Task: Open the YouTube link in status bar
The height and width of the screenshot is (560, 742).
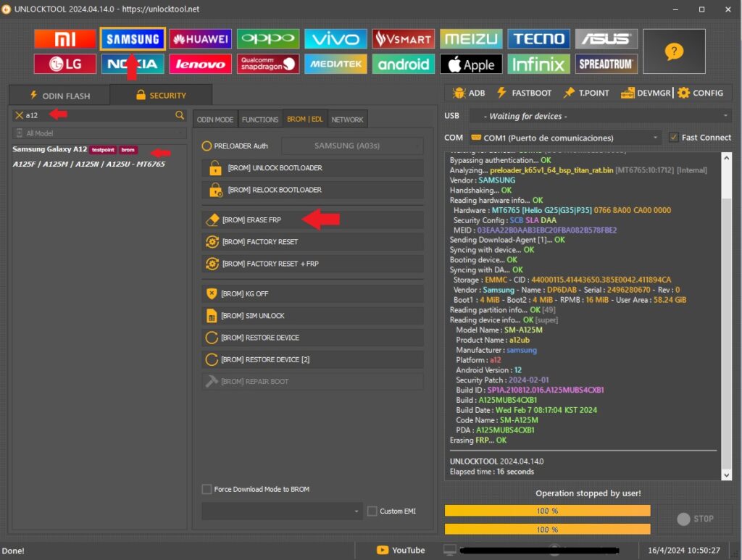Action: coord(401,550)
